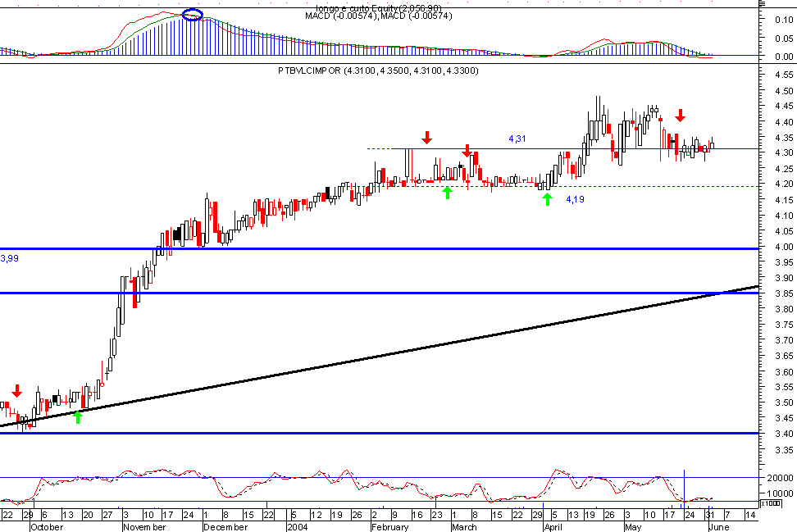Viewport: 797px width, 532px height.
Task: Click the 3.90 price axis value
Action: click(x=785, y=278)
